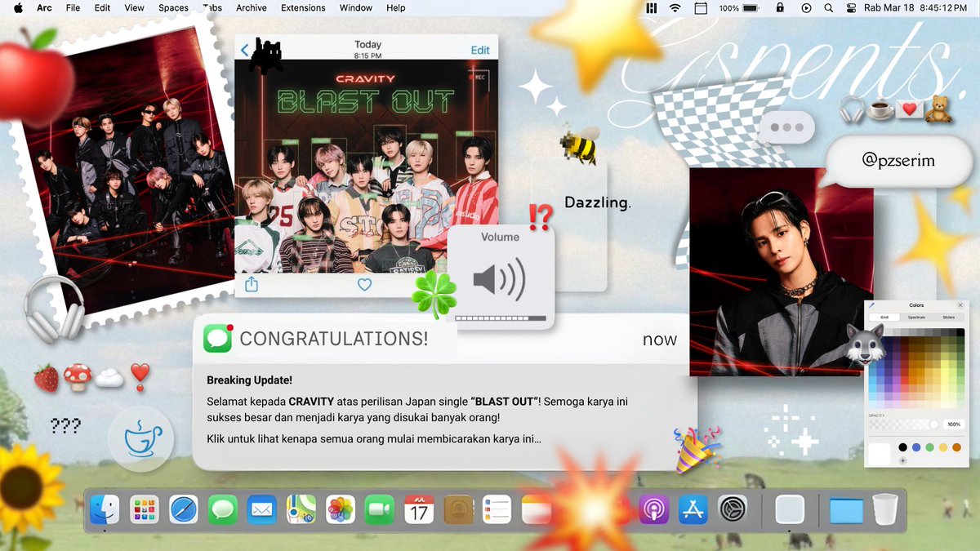Click the Messages icon on notification
980x551 pixels.
tap(218, 338)
